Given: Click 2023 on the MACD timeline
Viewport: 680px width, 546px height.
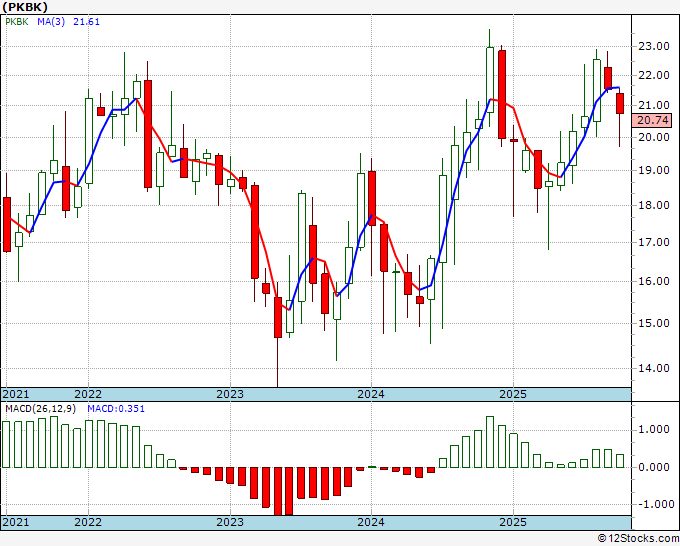Looking at the screenshot, I should point(230,522).
